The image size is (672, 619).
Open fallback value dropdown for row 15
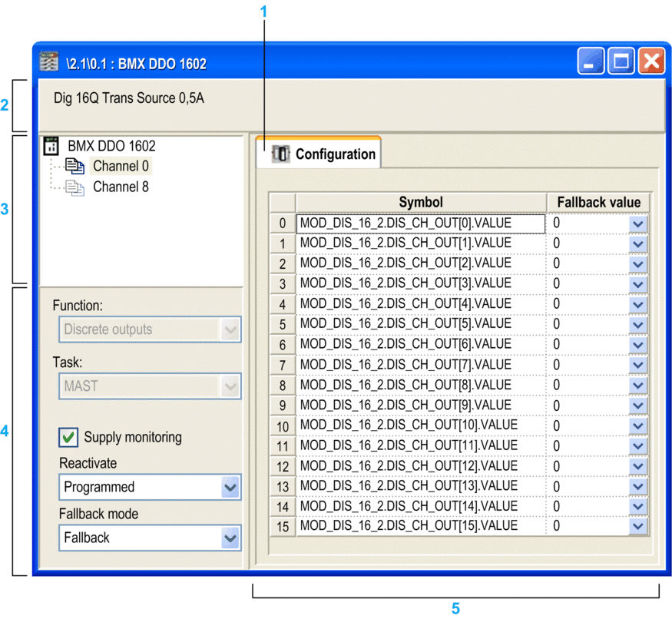[x=638, y=526]
